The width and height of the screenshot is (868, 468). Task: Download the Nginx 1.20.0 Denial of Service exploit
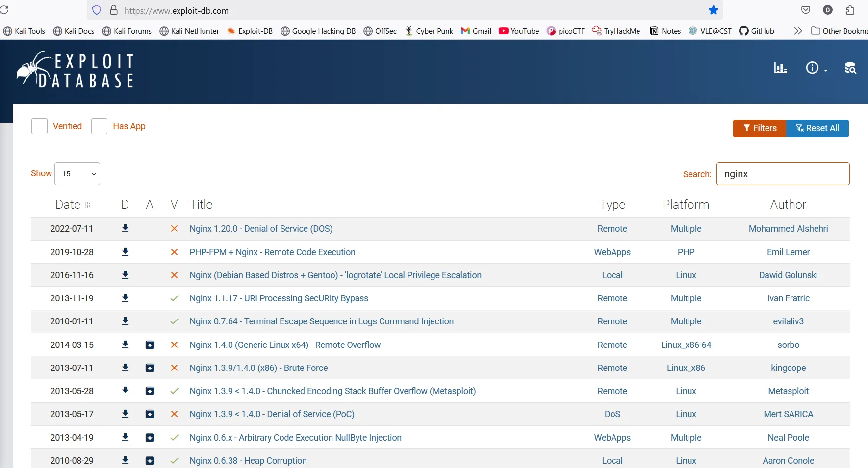point(125,228)
